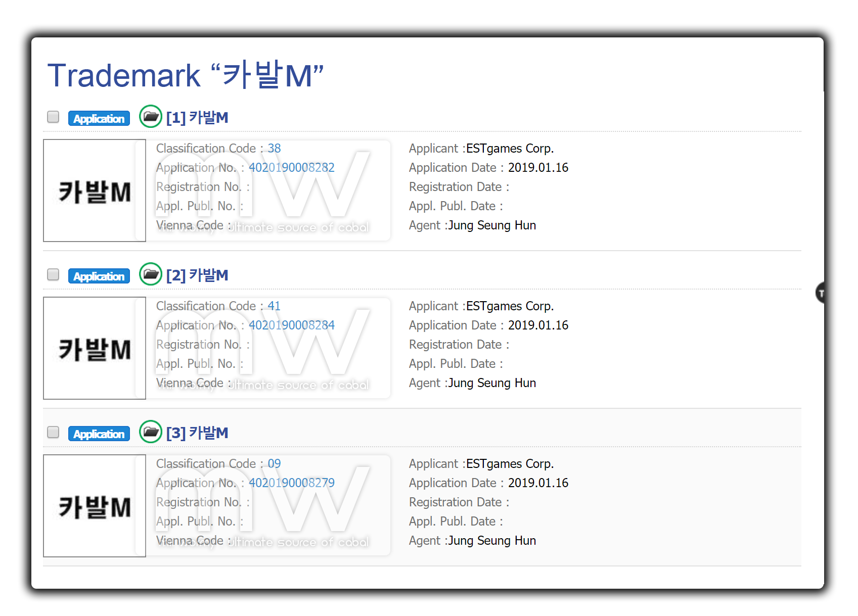Check the checkbox for result [2]

[x=53, y=275]
